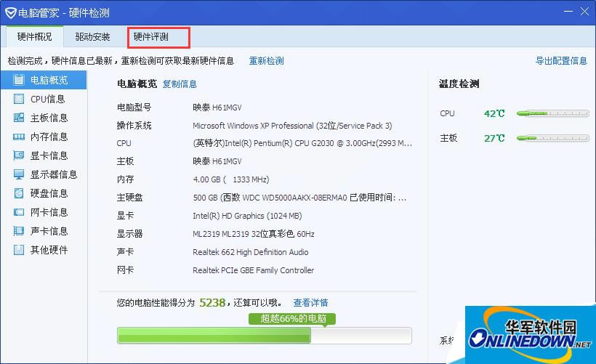596x364 pixels.
Task: Click the Realtek PCIe GBE Family Controller value
Action: (x=254, y=270)
